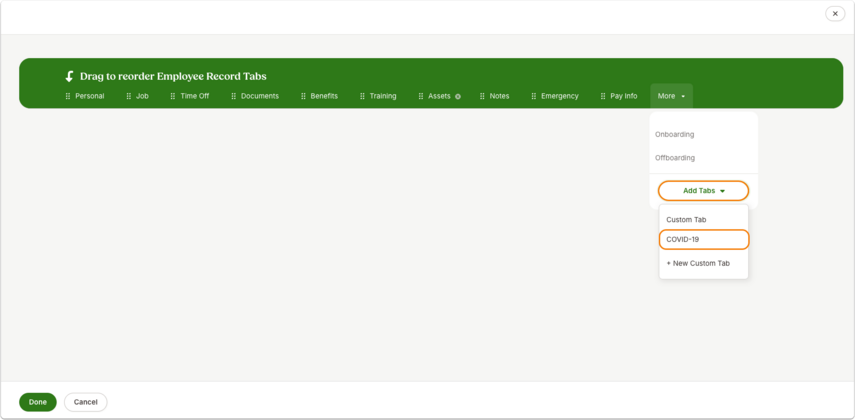Expand the Add Tabs dropdown button
This screenshot has width=855, height=420.
[x=703, y=191]
